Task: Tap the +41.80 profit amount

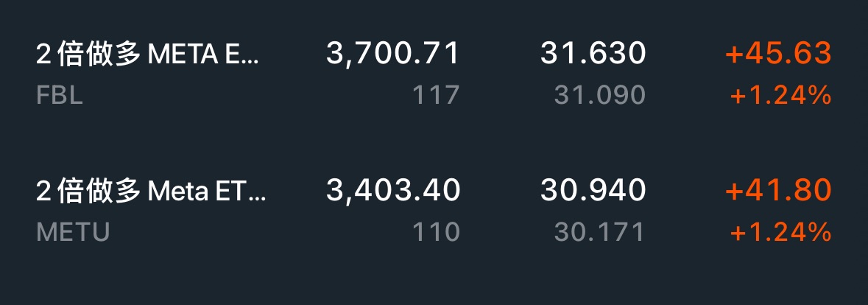Action: point(778,192)
